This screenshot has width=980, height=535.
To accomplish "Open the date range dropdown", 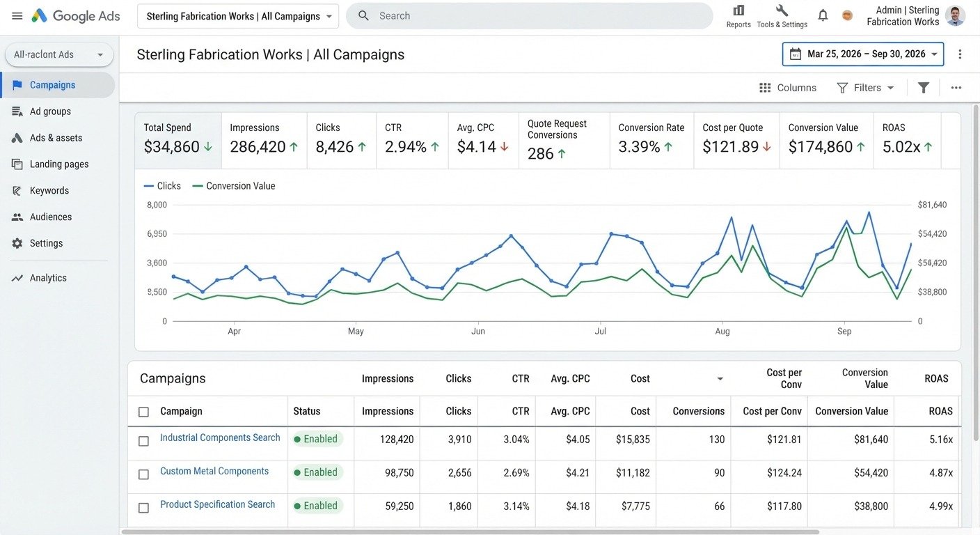I will (863, 54).
